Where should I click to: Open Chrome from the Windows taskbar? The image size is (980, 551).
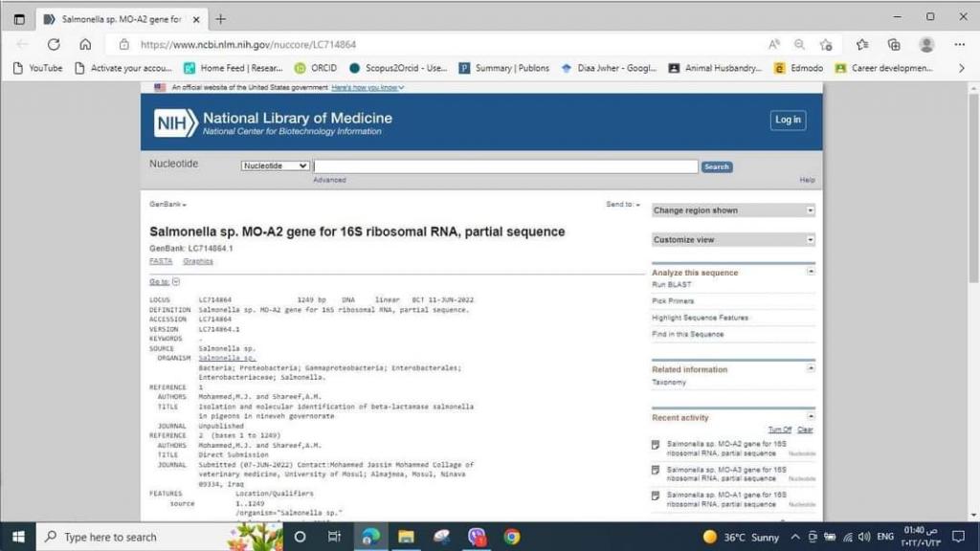(512, 537)
